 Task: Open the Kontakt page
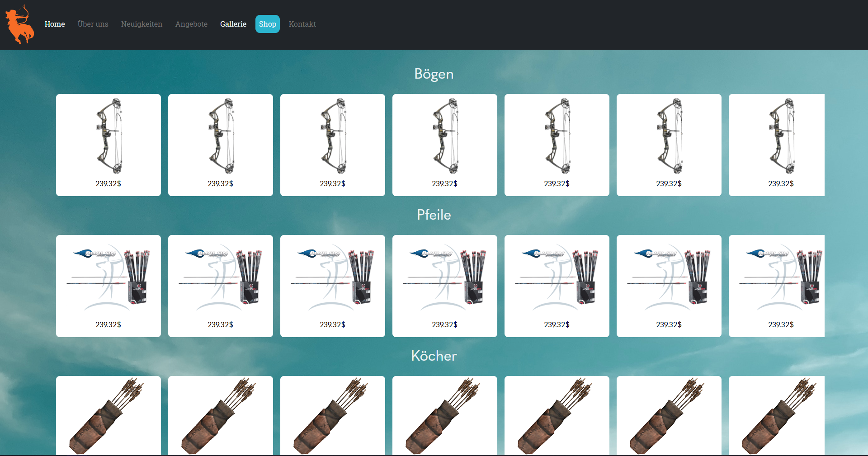pos(302,24)
